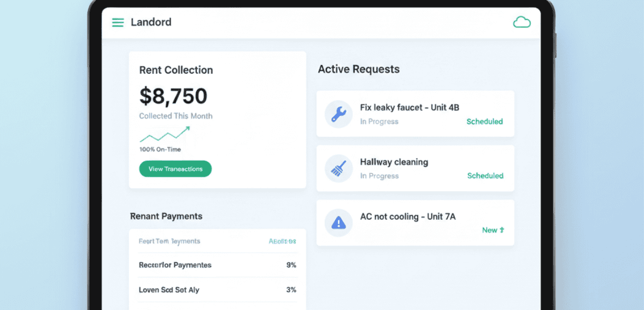Click Scheduled status on leaky faucet request
This screenshot has width=644, height=310.
pyautogui.click(x=484, y=122)
